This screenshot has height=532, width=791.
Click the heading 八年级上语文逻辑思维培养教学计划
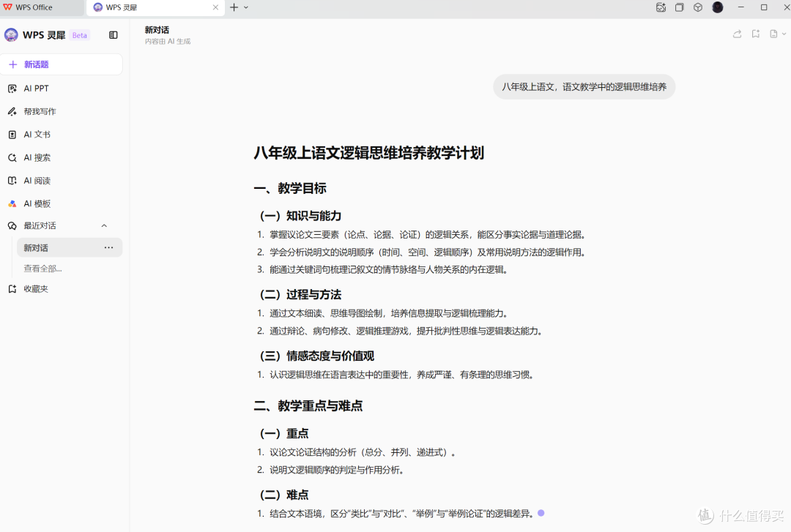(x=368, y=153)
